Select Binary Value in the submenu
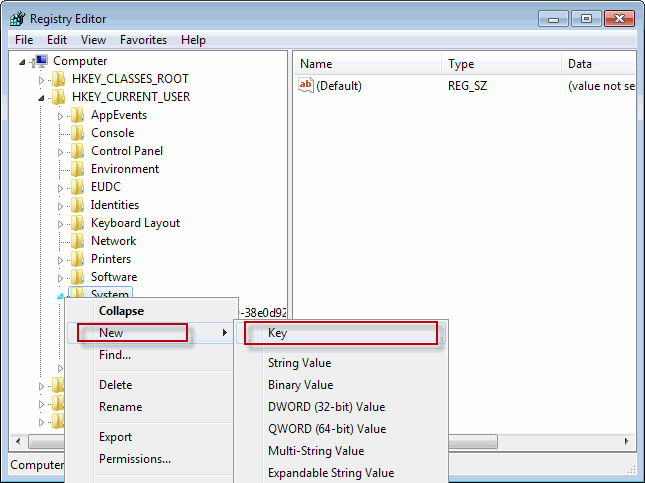The height and width of the screenshot is (483, 645). click(x=341, y=385)
